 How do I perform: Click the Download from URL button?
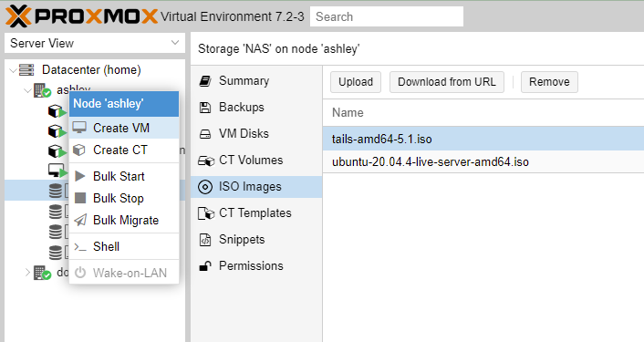click(x=447, y=82)
